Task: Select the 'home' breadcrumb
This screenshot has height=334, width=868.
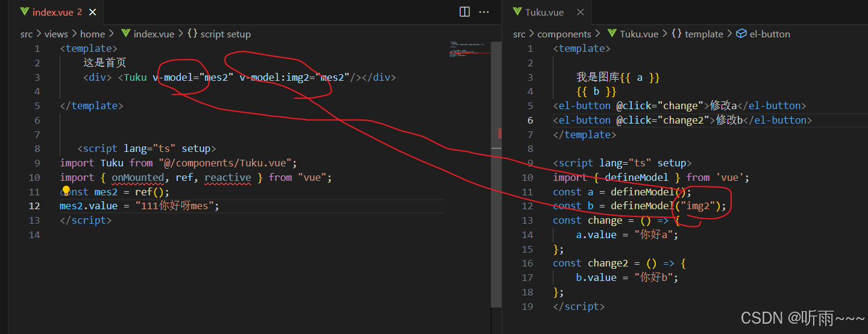Action: (92, 34)
